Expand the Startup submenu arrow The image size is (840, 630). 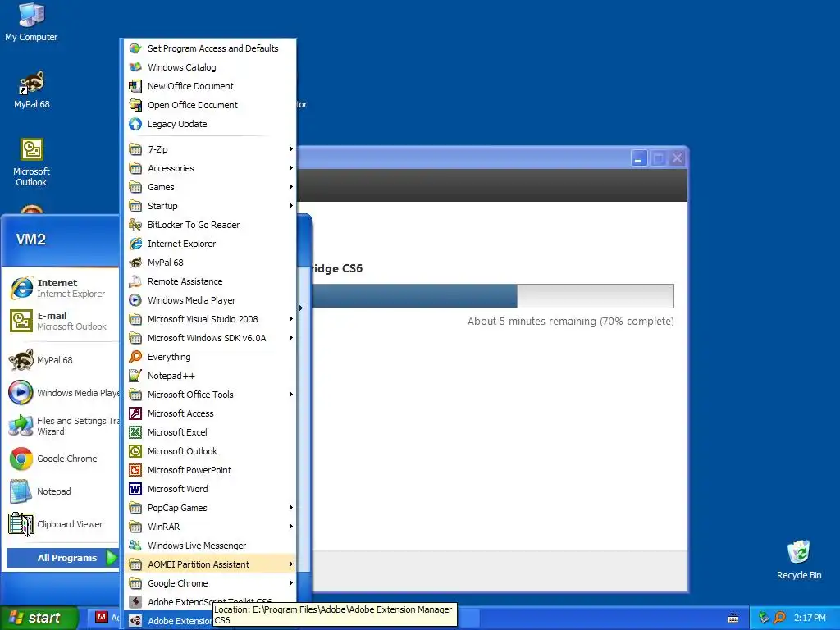[x=291, y=206]
